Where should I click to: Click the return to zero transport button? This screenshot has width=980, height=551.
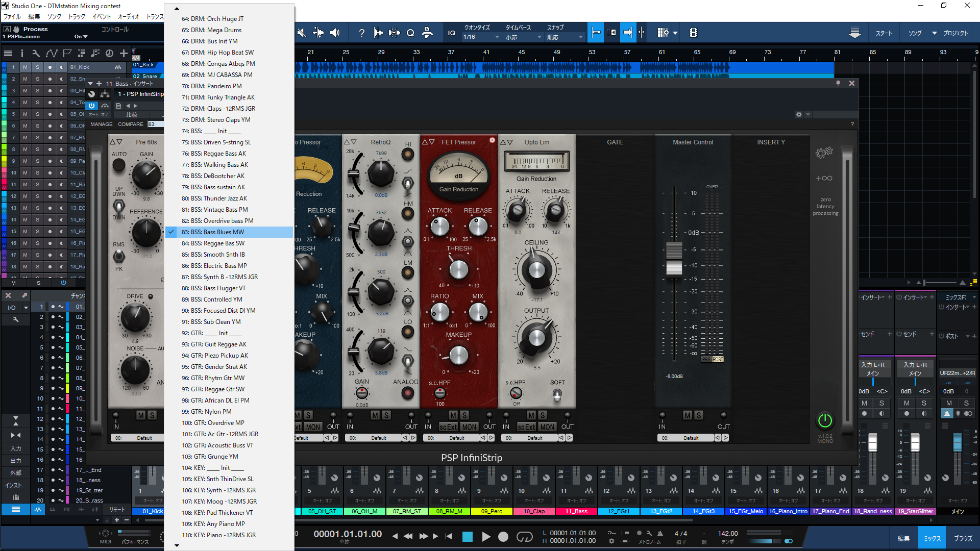click(x=449, y=536)
